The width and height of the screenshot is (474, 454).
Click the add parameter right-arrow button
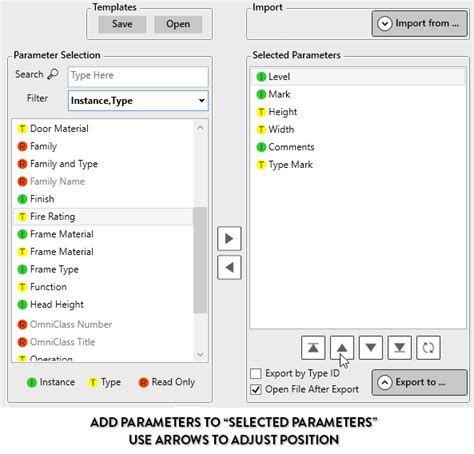229,239
